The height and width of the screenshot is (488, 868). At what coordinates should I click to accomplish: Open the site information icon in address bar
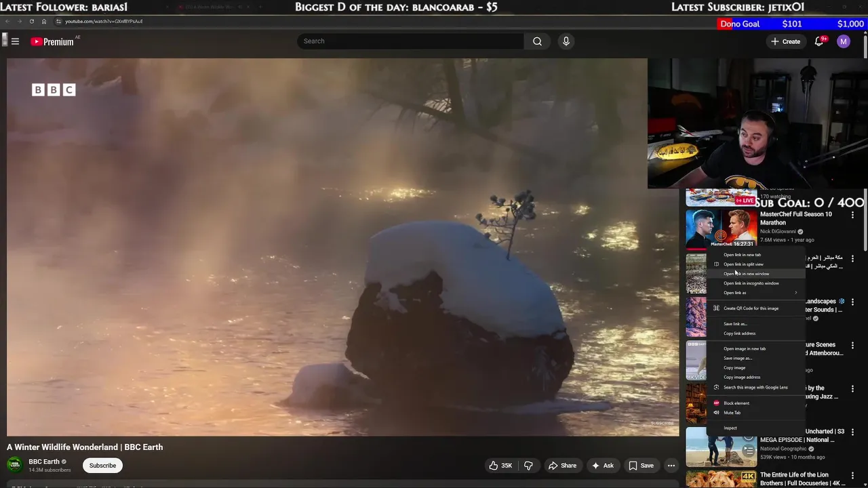coord(58,21)
